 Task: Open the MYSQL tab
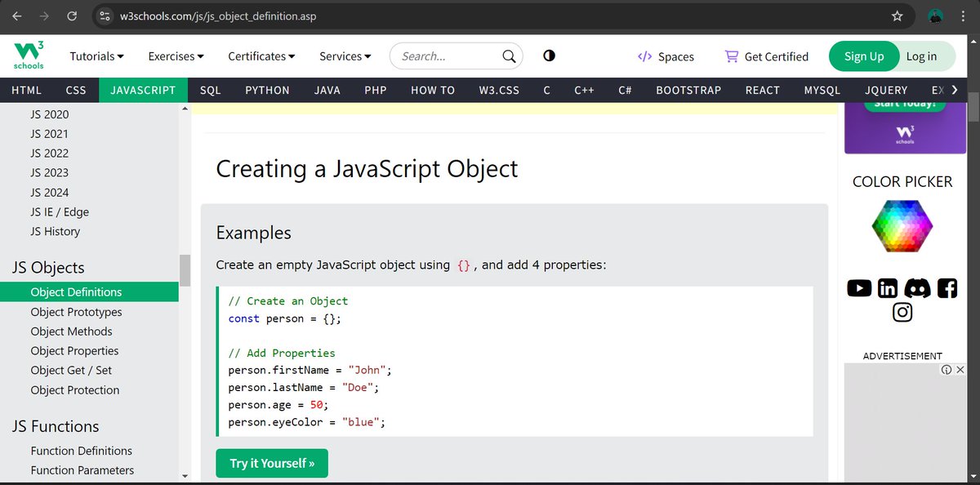[822, 90]
